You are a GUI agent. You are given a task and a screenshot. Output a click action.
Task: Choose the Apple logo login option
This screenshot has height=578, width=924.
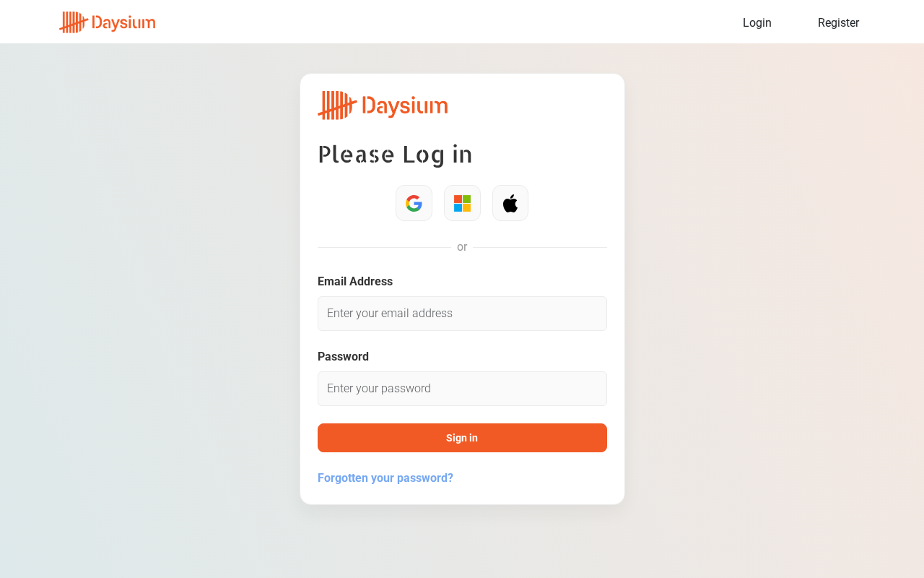coord(510,203)
